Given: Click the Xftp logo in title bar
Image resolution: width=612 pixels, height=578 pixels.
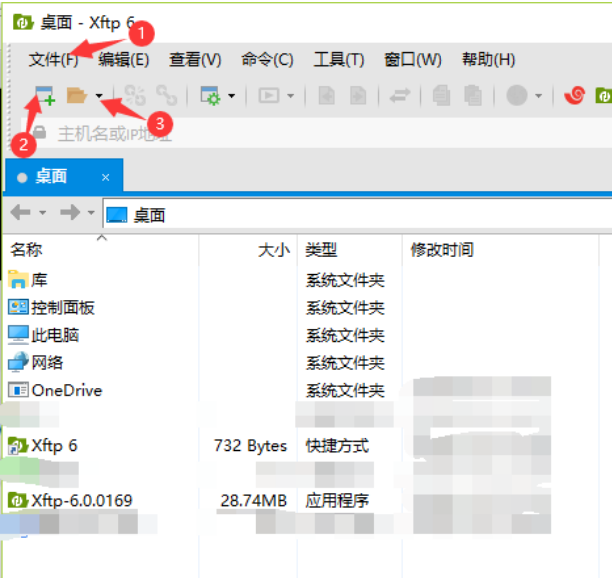Looking at the screenshot, I should tap(23, 22).
